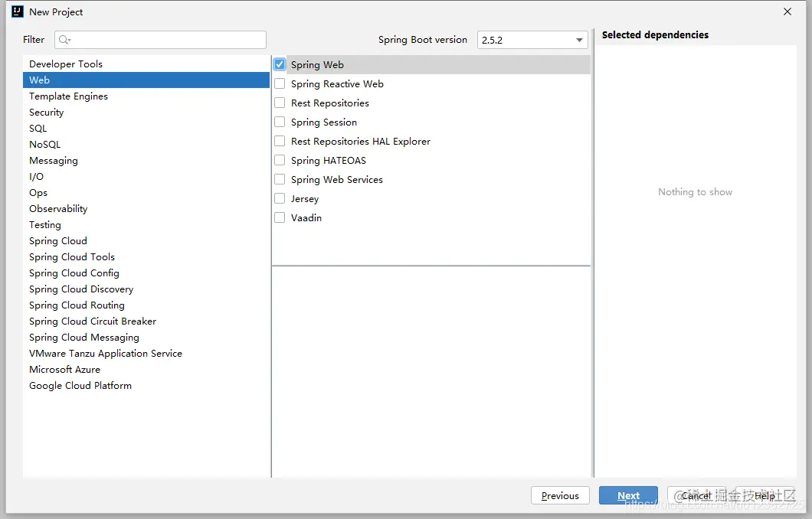Check the Spring Session dependency box
Viewport: 812px width, 519px height.
[280, 122]
